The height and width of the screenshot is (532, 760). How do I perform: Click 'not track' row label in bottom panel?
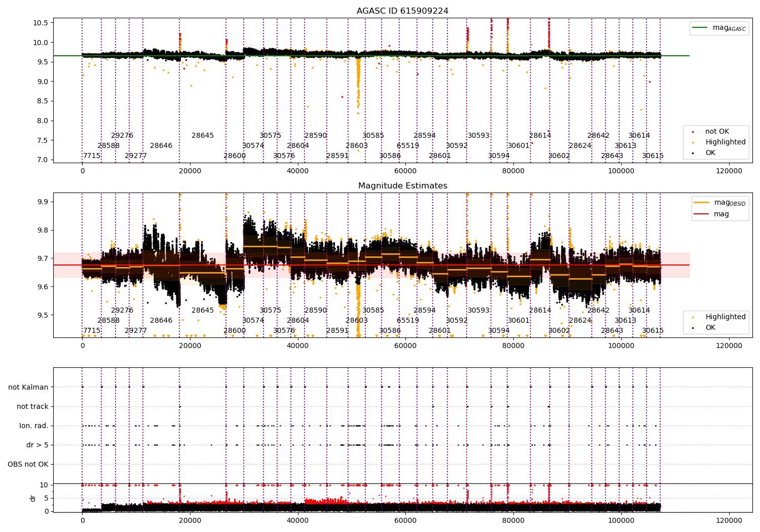tap(32, 407)
